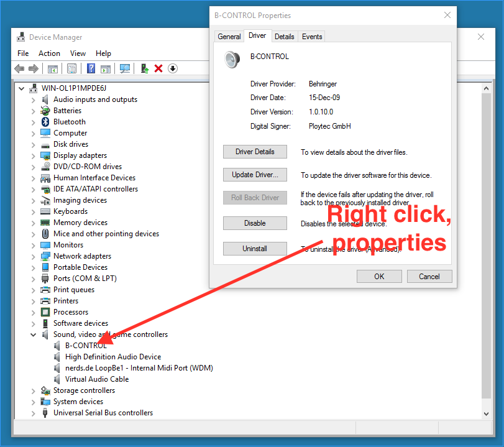Click the disable device down-arrow toolbar icon
Viewport: 504px width, 447px height.
point(173,68)
